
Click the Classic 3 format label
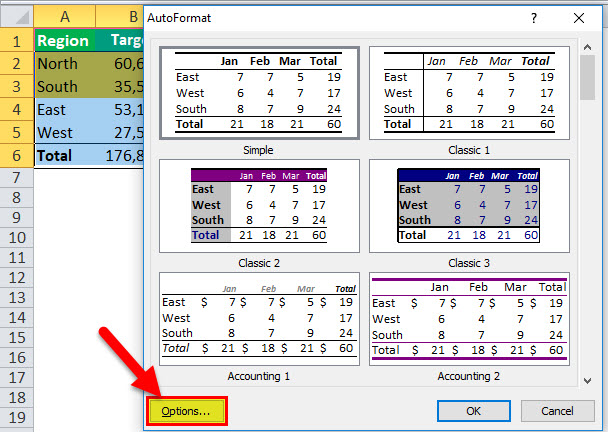[x=469, y=263]
